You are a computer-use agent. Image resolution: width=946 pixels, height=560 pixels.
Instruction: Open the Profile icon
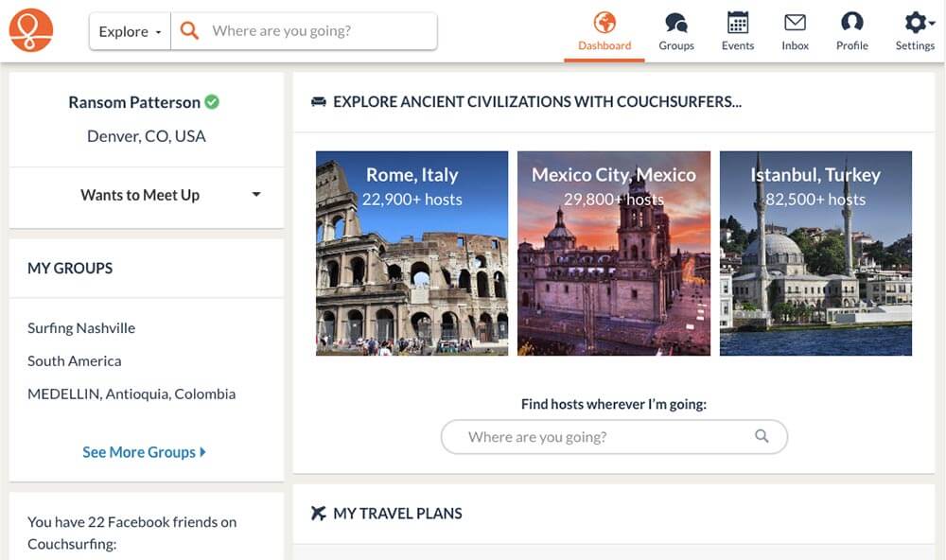point(852,23)
